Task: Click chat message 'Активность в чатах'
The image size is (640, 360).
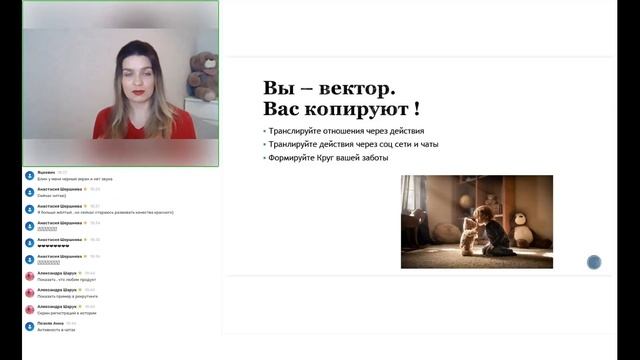Action: [x=56, y=330]
